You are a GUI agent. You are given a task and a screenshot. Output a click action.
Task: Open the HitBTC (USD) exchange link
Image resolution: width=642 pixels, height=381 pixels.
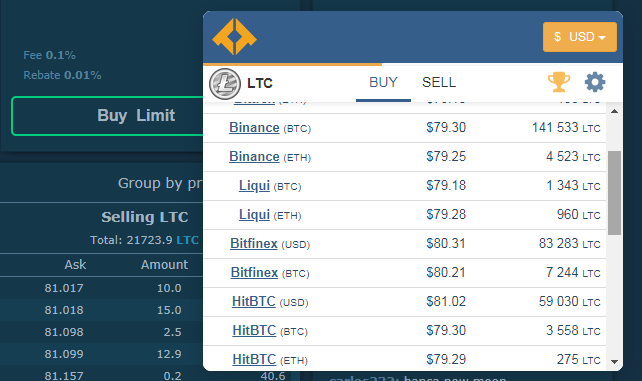point(253,302)
